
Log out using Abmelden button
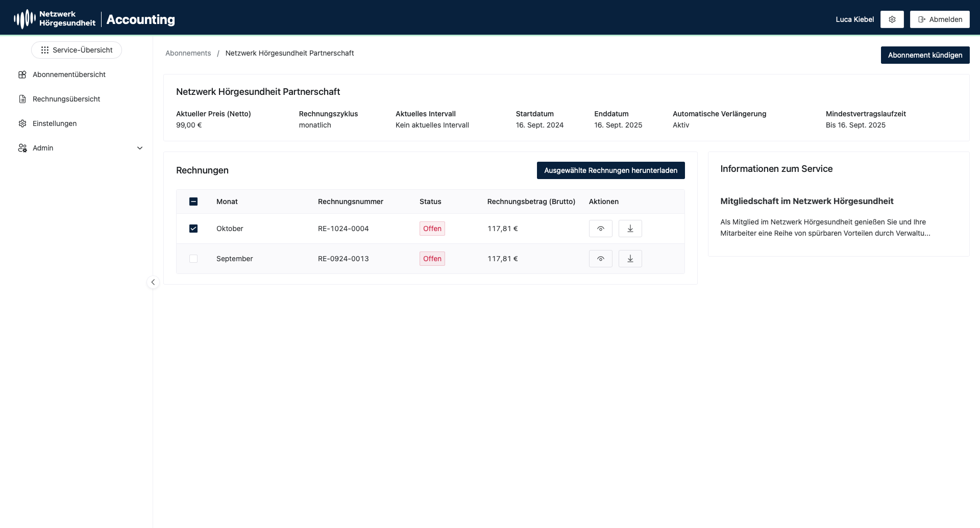click(x=939, y=19)
